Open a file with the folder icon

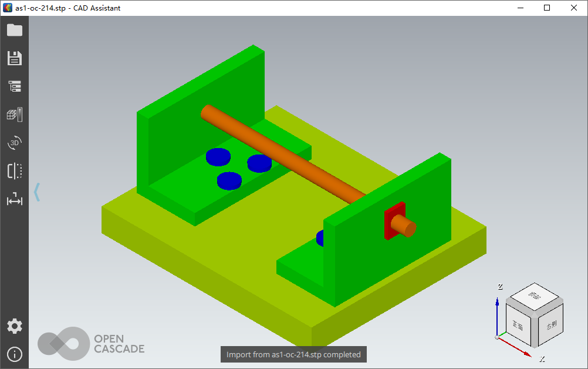pyautogui.click(x=15, y=30)
